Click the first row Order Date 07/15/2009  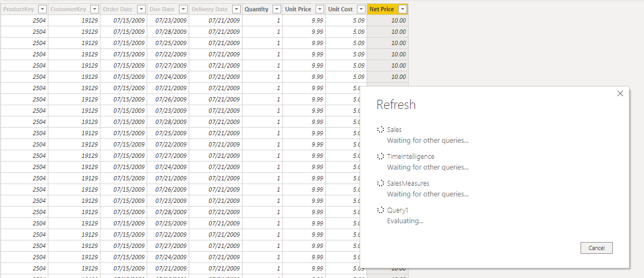[129, 20]
